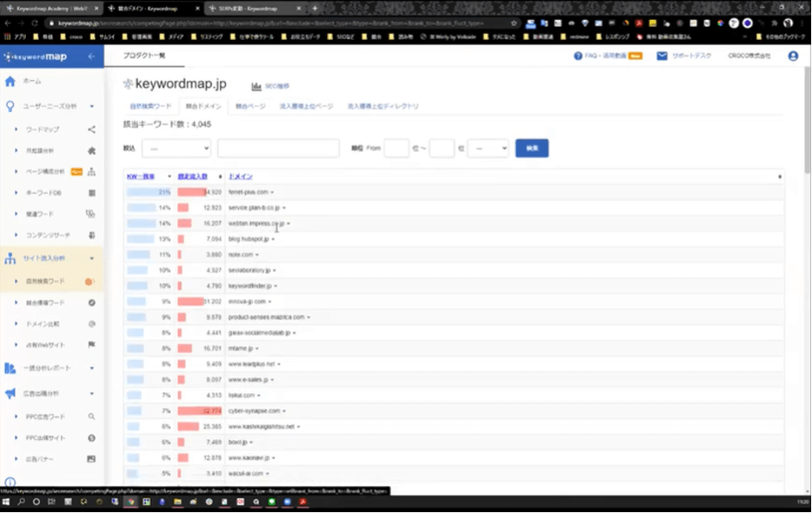
Task: Click the sitemap icon for サイト流入分析
Action: (9, 259)
